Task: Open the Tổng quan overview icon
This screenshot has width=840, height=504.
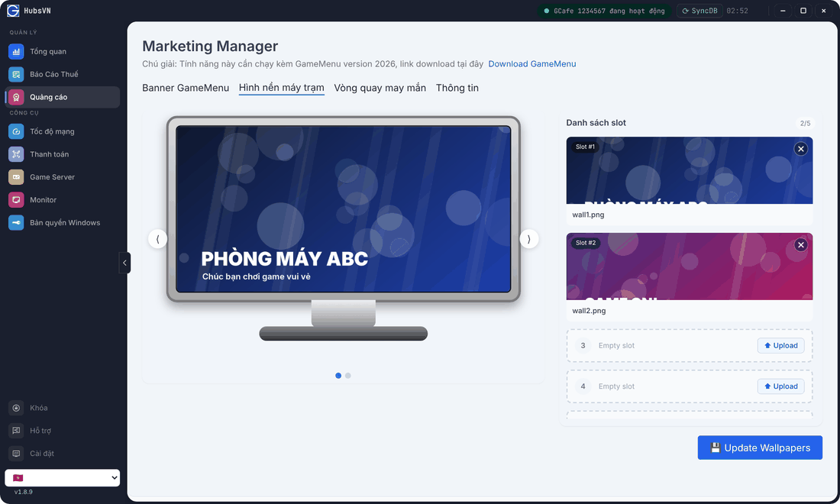Action: click(16, 51)
